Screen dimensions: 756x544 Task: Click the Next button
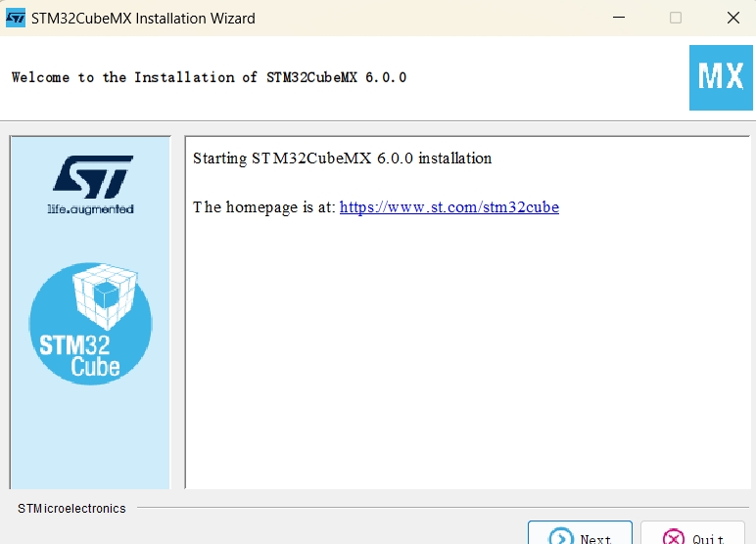coord(580,533)
